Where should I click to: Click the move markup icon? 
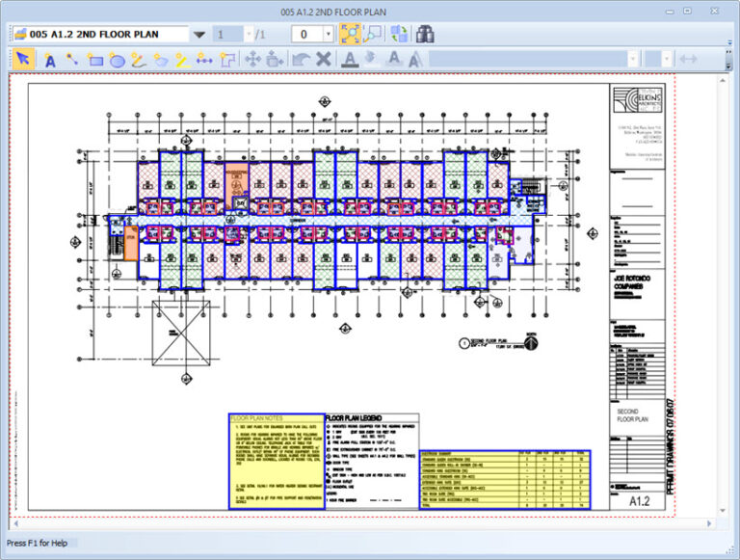(253, 60)
